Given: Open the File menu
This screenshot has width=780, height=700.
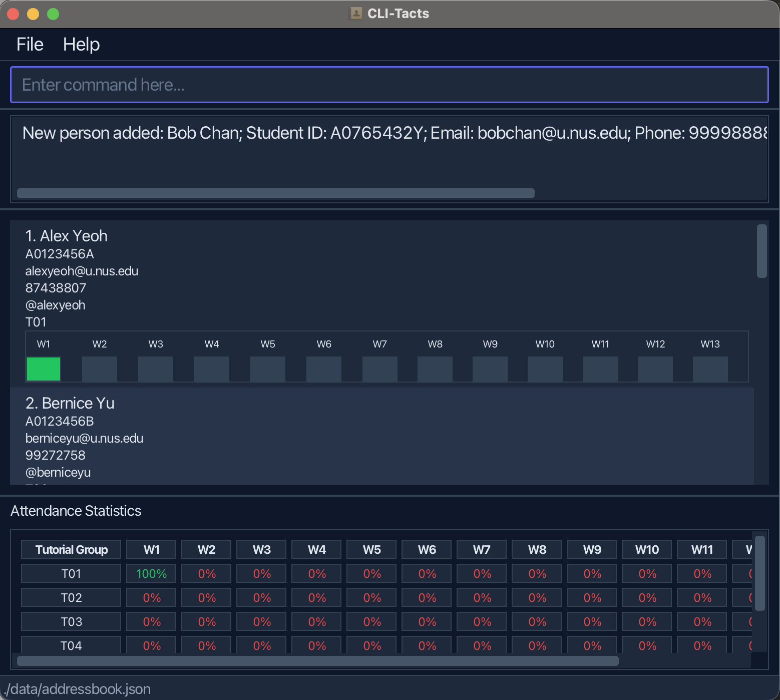Looking at the screenshot, I should (30, 45).
